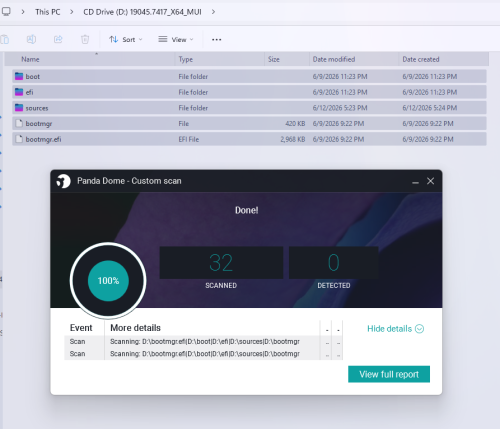
Task: Click the bootmgr.efi file name text
Action: (x=43, y=139)
